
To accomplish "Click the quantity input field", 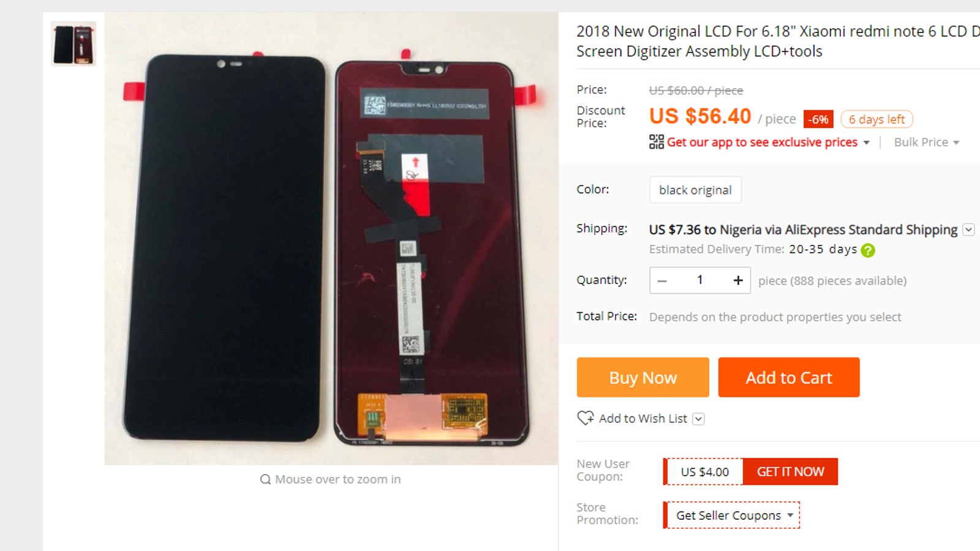I will [700, 280].
